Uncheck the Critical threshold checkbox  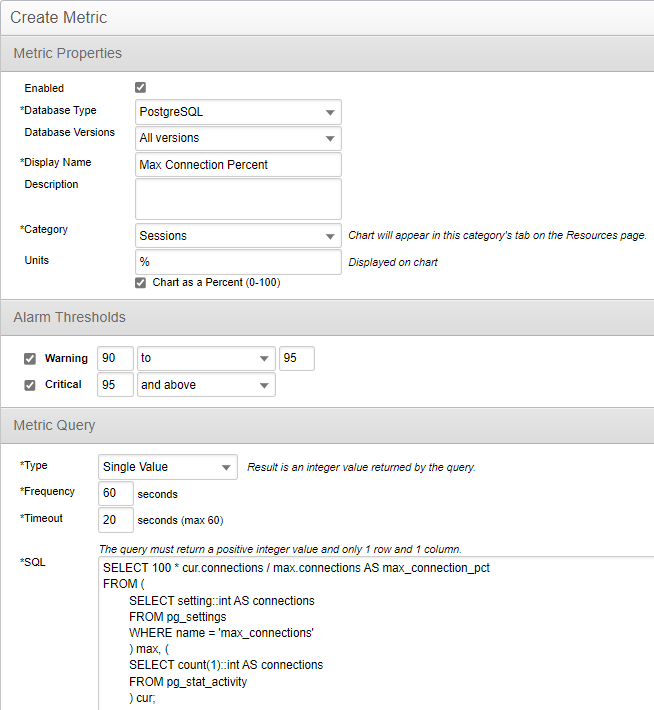coord(30,385)
